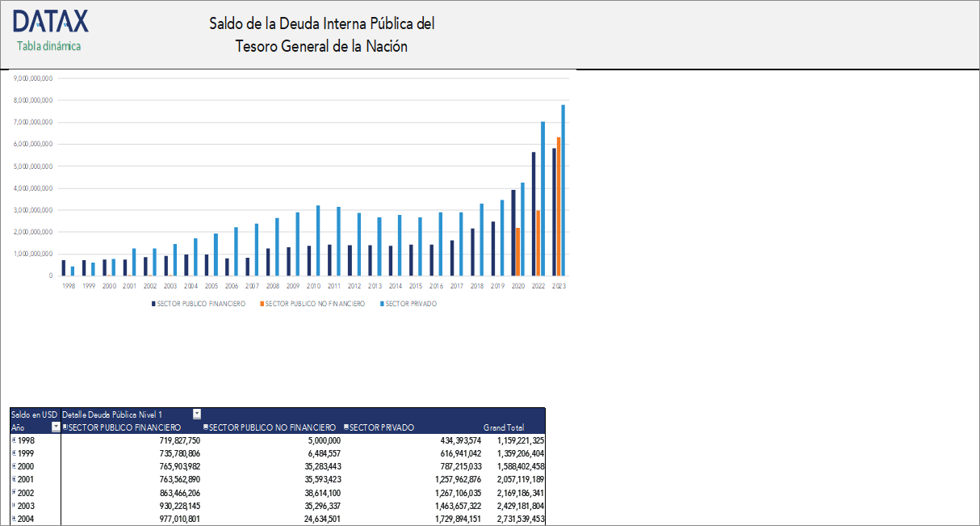The width and height of the screenshot is (980, 526).
Task: Select the dark blue SECTOR PUBLICO FINANCIERO legend marker
Action: click(153, 303)
